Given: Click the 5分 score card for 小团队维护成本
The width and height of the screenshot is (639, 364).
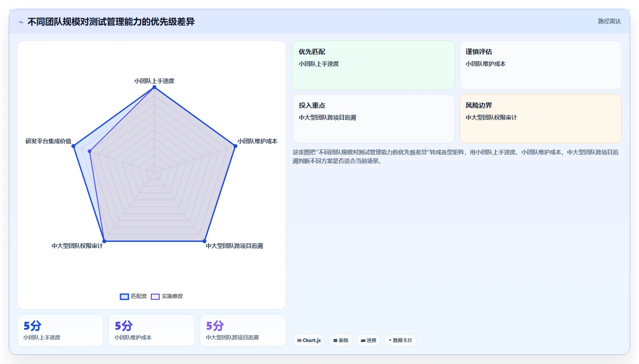Looking at the screenshot, I should click(152, 330).
